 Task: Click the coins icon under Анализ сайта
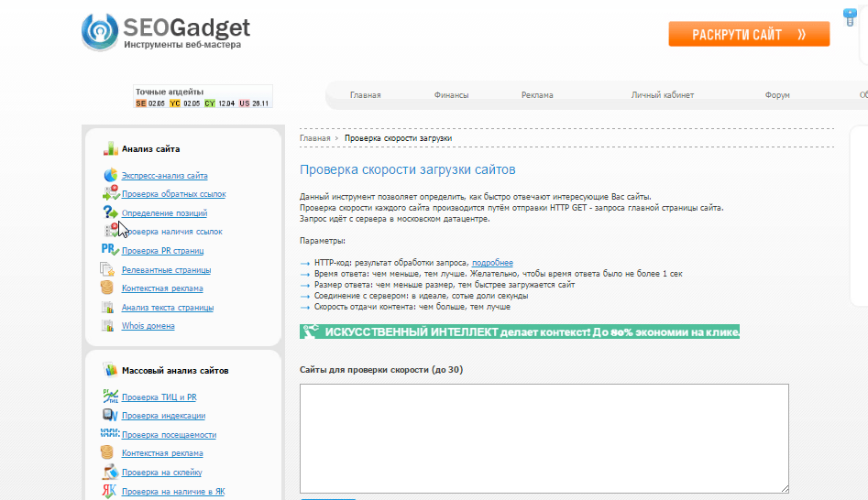pyautogui.click(x=107, y=288)
